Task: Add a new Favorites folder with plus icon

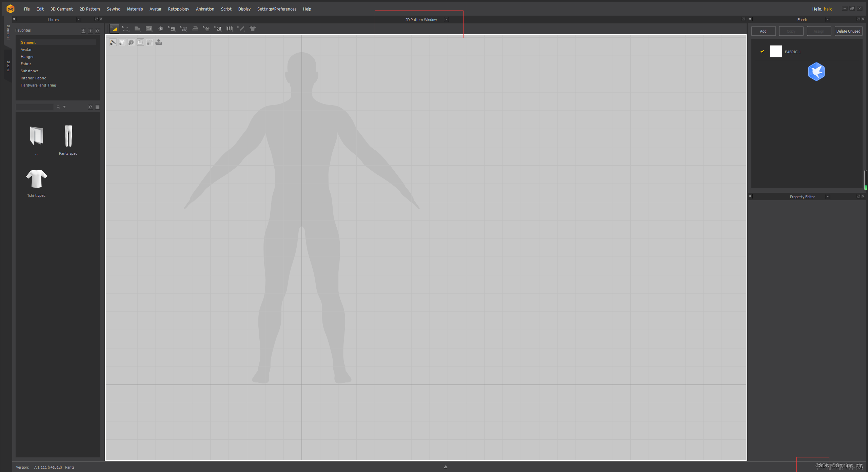Action: point(91,31)
